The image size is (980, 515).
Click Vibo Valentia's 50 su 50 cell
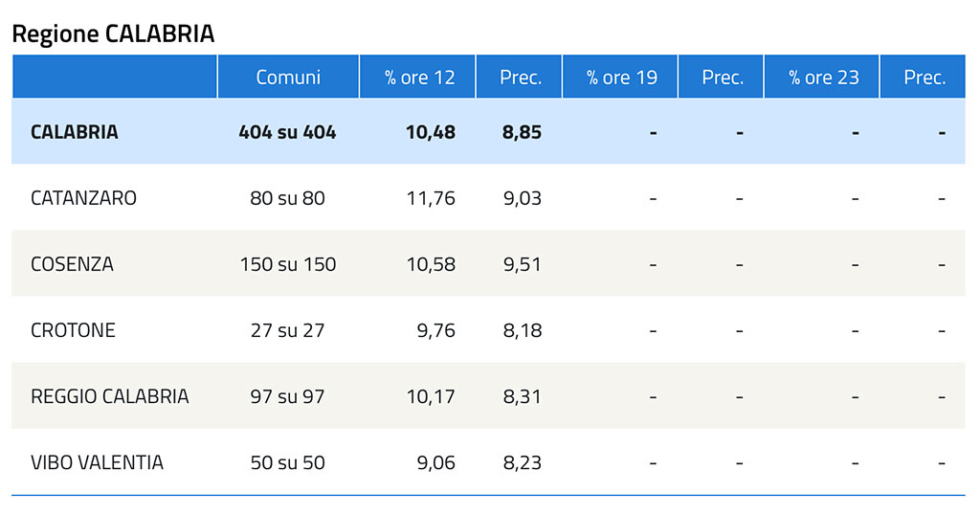tap(287, 462)
